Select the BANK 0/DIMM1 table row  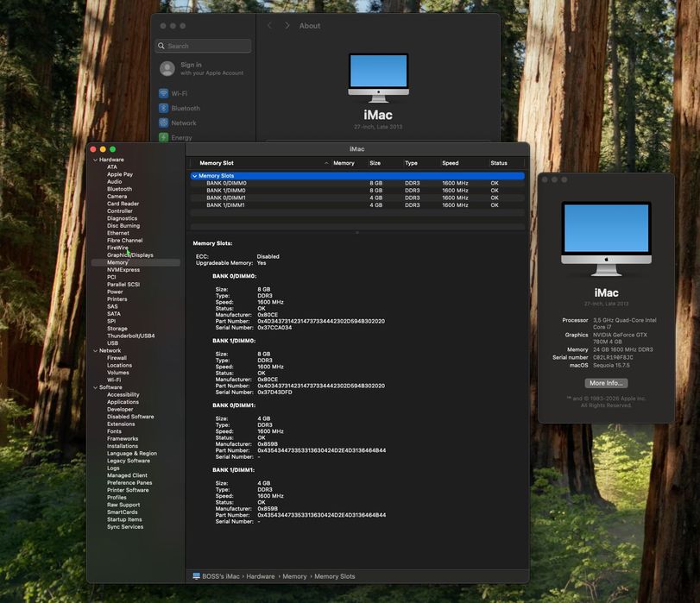point(357,198)
